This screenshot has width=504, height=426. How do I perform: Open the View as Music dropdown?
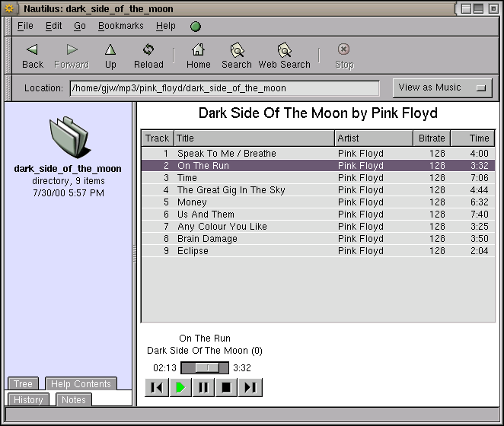point(442,87)
